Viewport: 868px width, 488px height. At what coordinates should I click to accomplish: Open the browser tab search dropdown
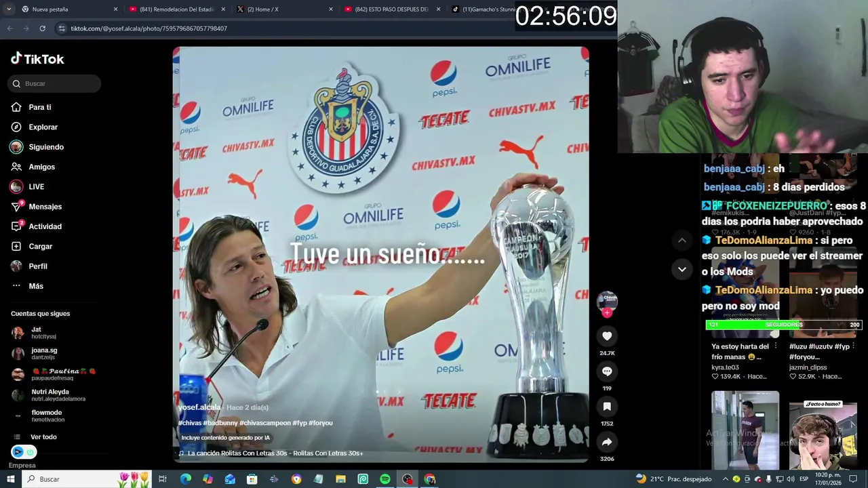(x=9, y=9)
